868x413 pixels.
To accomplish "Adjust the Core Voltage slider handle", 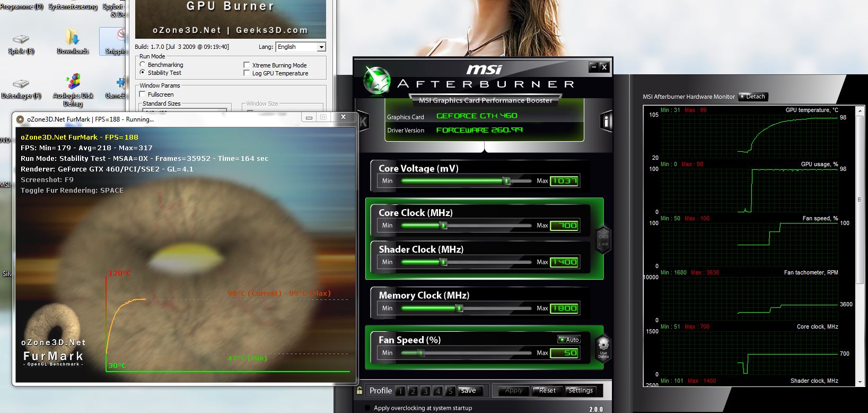I will click(506, 181).
